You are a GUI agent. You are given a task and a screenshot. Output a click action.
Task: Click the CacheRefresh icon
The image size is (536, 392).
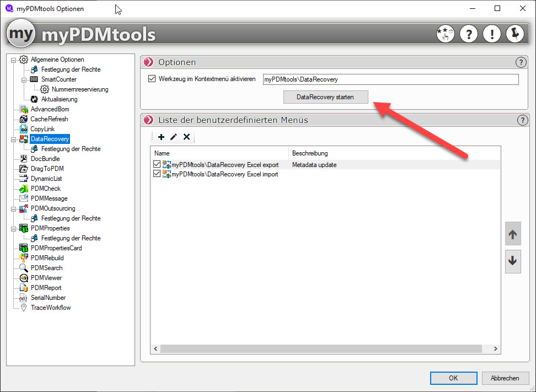pyautogui.click(x=24, y=119)
